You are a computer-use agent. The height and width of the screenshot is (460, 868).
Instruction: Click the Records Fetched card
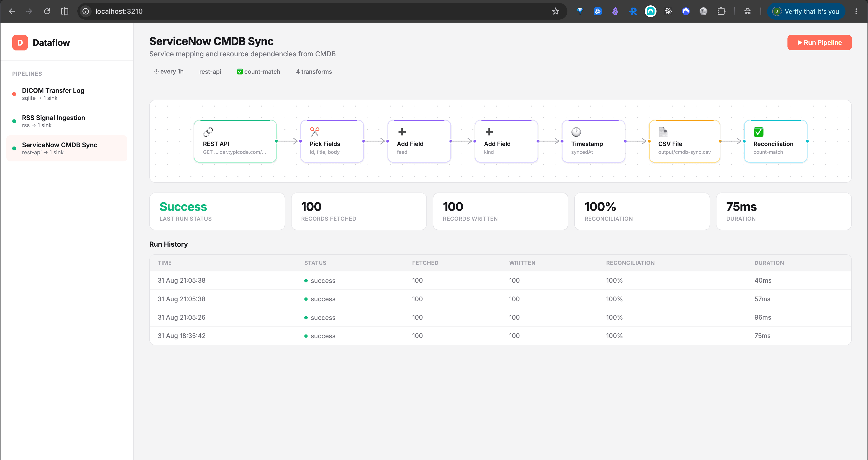coord(359,211)
